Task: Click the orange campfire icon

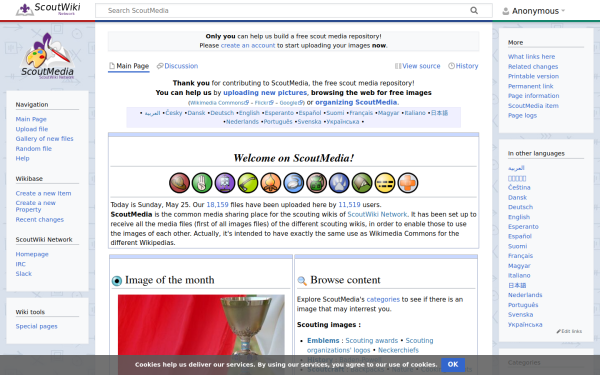Action: 271,183
